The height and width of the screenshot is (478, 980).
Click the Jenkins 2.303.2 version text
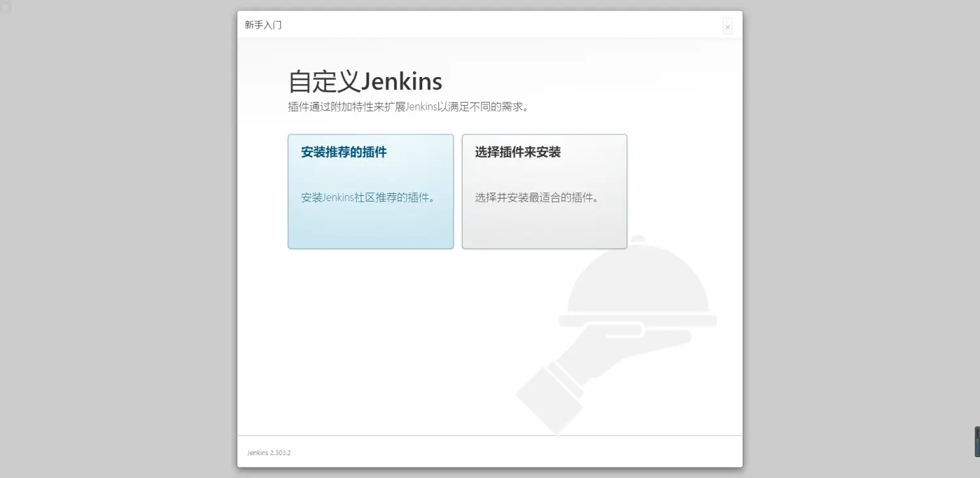click(269, 453)
